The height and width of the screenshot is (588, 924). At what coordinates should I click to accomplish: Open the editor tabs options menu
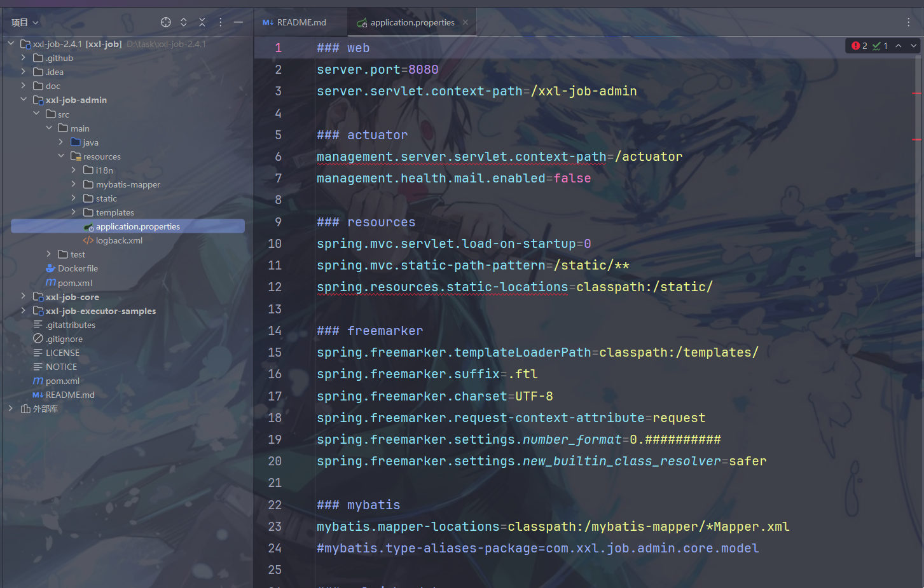click(x=908, y=22)
